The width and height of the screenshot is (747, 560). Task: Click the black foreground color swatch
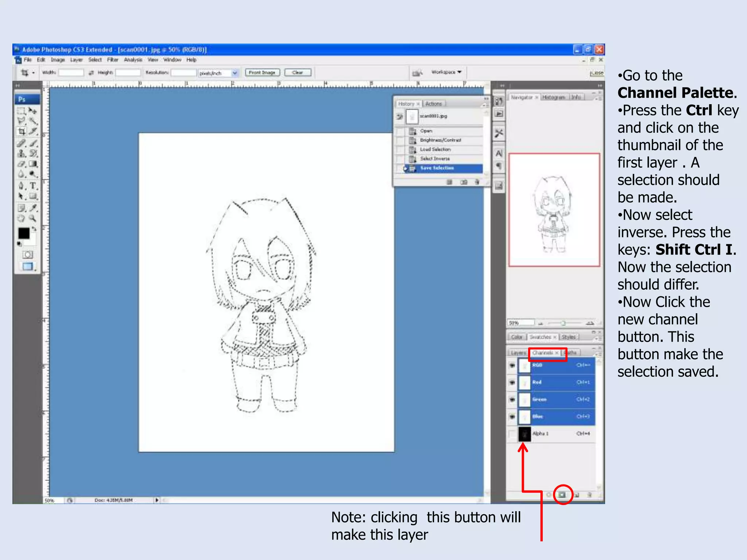coord(24,233)
